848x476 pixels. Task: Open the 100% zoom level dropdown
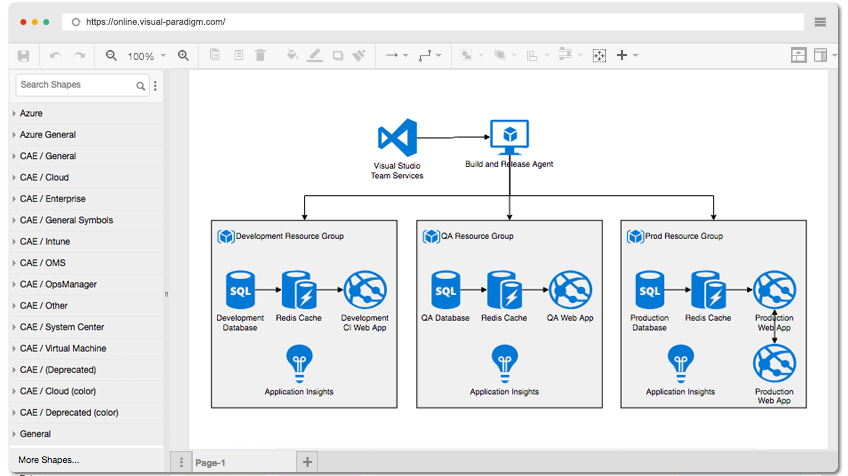pyautogui.click(x=147, y=56)
